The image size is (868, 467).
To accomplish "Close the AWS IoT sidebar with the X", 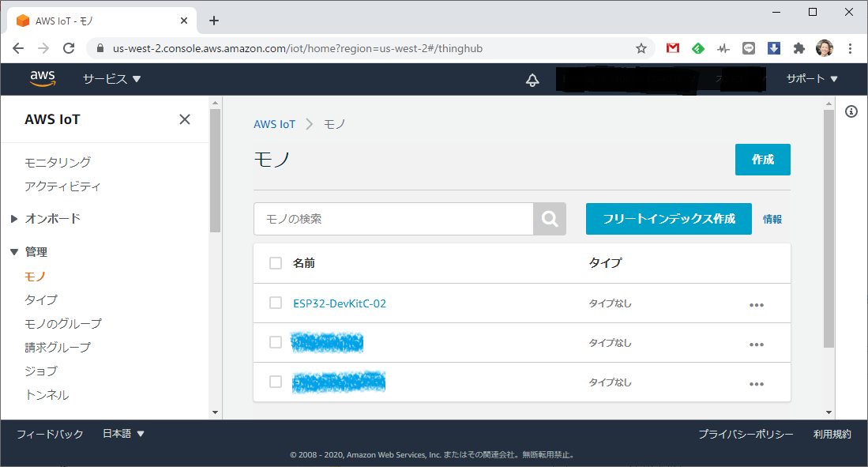I will point(185,119).
